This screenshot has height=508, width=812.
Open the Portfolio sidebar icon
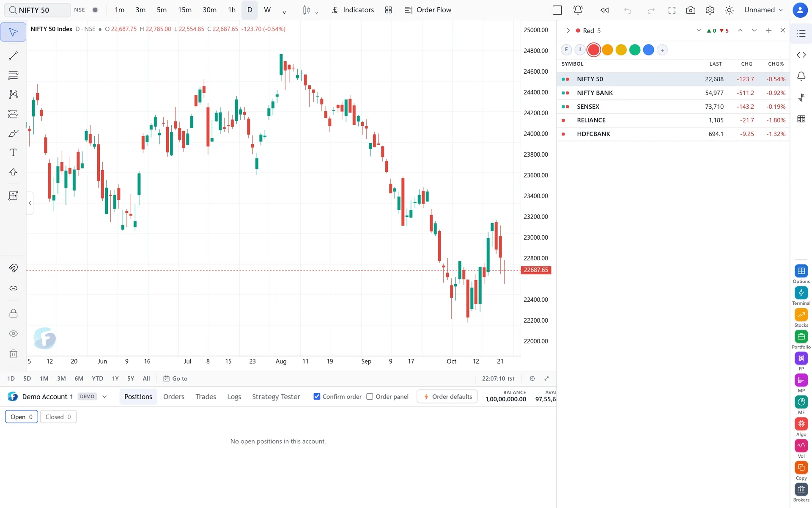[x=801, y=337]
